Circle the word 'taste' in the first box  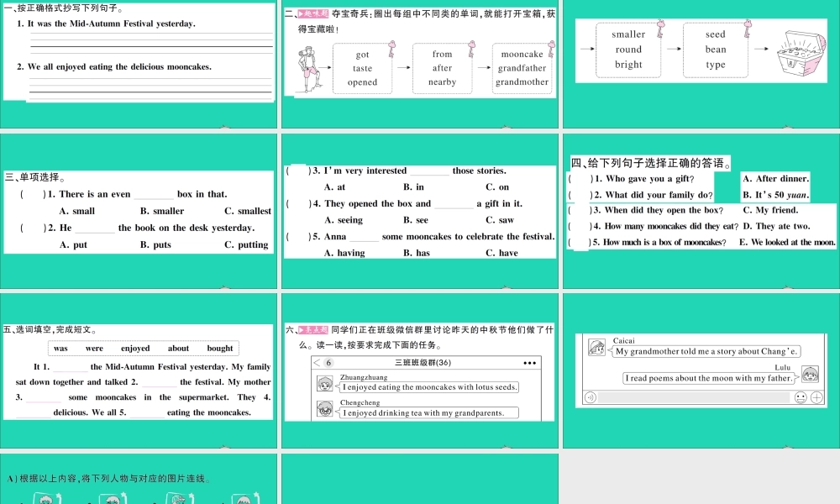click(x=362, y=69)
